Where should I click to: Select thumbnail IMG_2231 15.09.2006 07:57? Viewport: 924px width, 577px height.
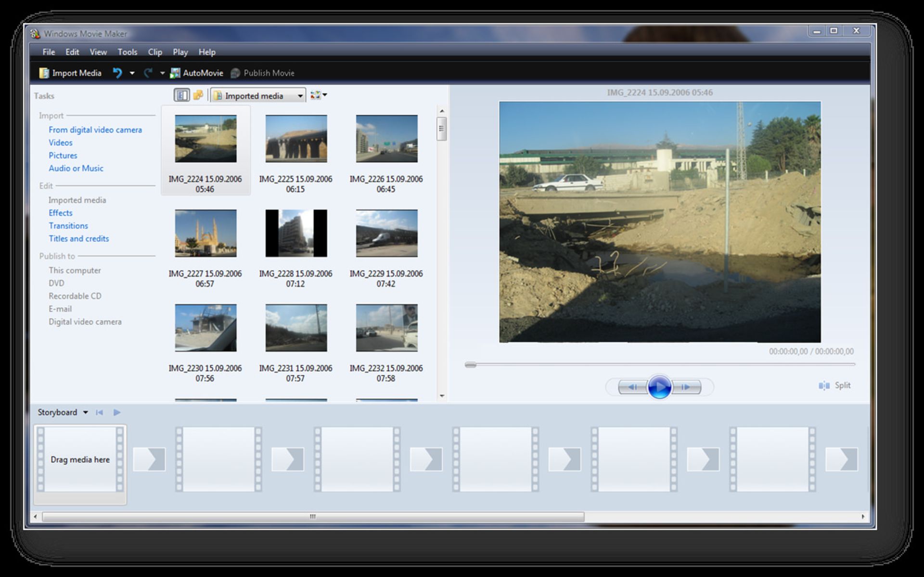[296, 328]
